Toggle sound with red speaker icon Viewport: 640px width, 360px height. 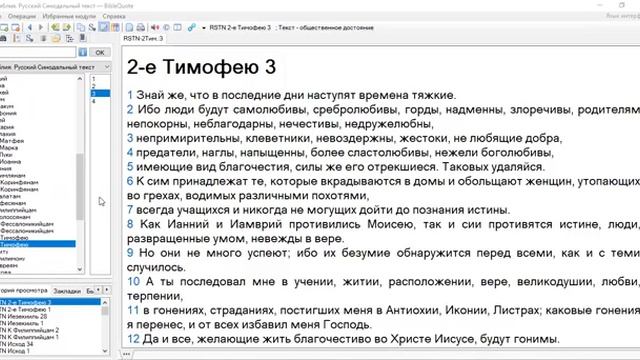(x=155, y=27)
